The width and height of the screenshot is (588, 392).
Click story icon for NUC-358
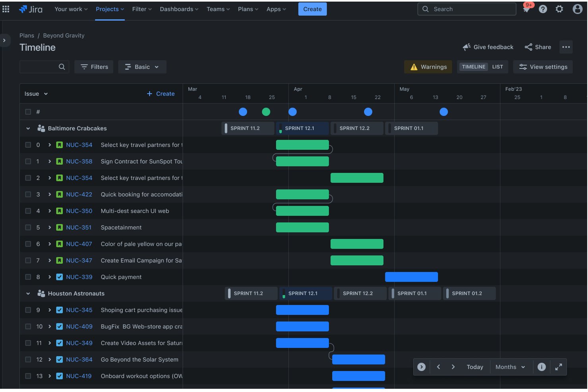pos(59,162)
